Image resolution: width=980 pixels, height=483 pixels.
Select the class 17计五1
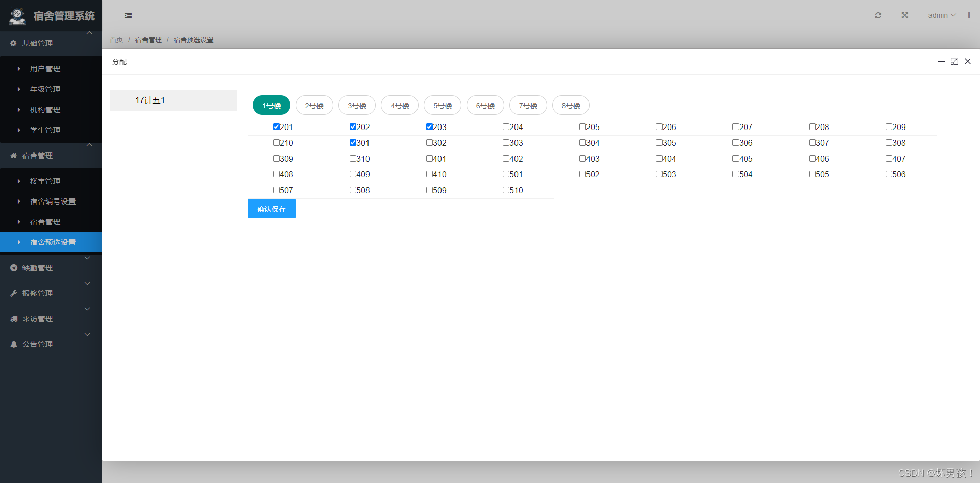tap(174, 100)
